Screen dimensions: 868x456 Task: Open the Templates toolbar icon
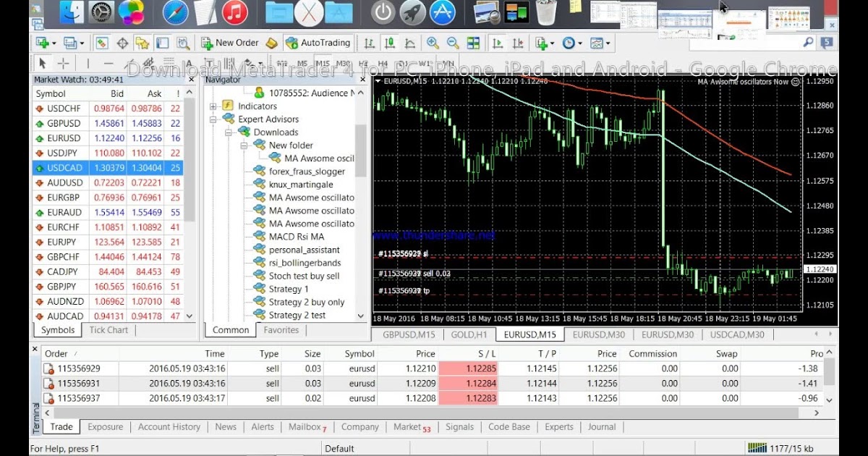595,43
